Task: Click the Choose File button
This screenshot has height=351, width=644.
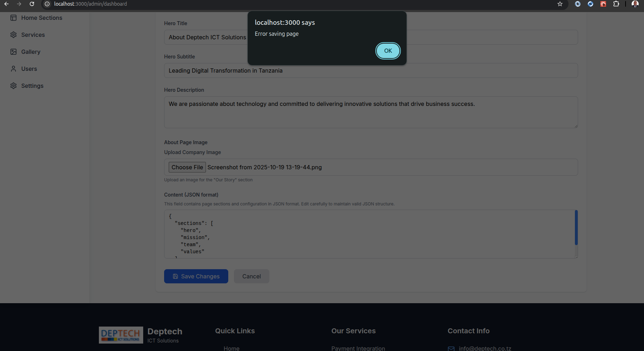Action: (x=187, y=167)
